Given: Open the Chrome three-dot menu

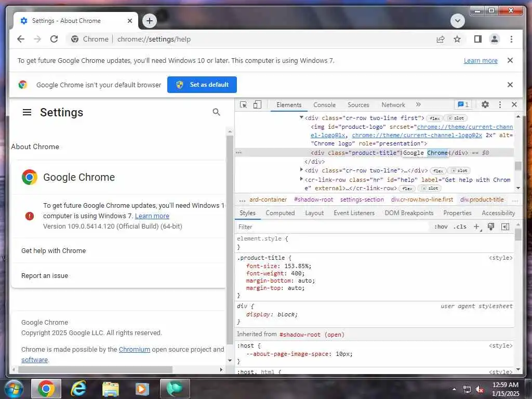Looking at the screenshot, I should pyautogui.click(x=511, y=39).
